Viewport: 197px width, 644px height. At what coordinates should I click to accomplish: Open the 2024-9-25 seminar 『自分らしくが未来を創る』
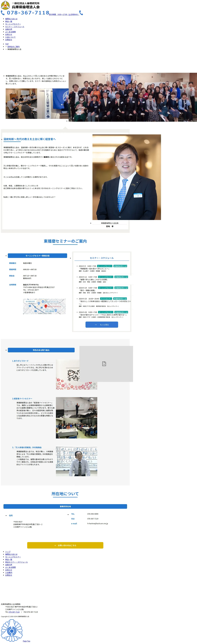pos(105,303)
